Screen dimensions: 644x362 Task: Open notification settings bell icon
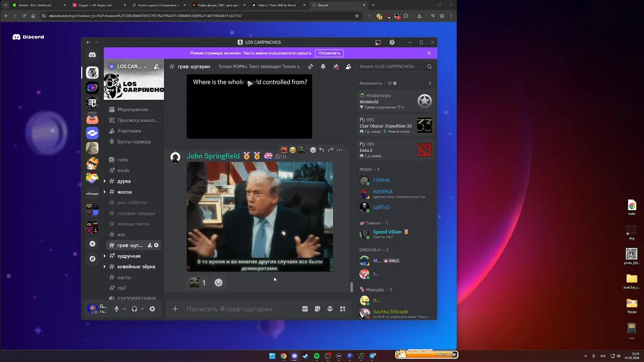(x=323, y=66)
